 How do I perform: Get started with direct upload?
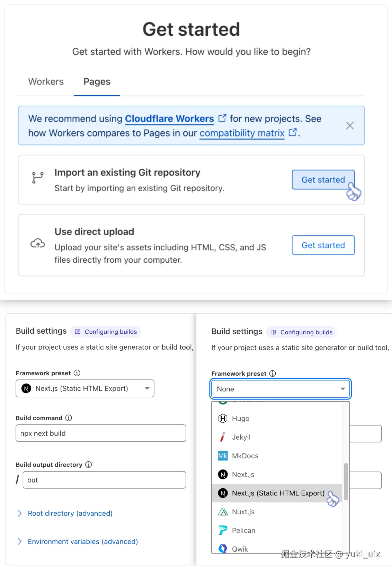click(x=323, y=245)
